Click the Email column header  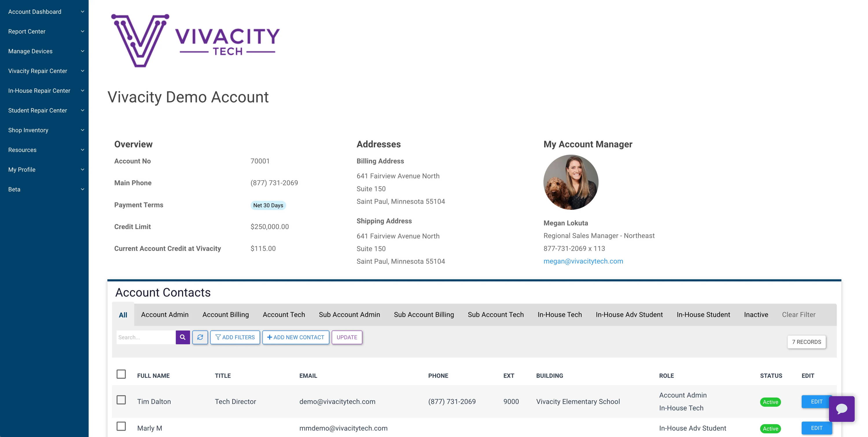pyautogui.click(x=308, y=376)
